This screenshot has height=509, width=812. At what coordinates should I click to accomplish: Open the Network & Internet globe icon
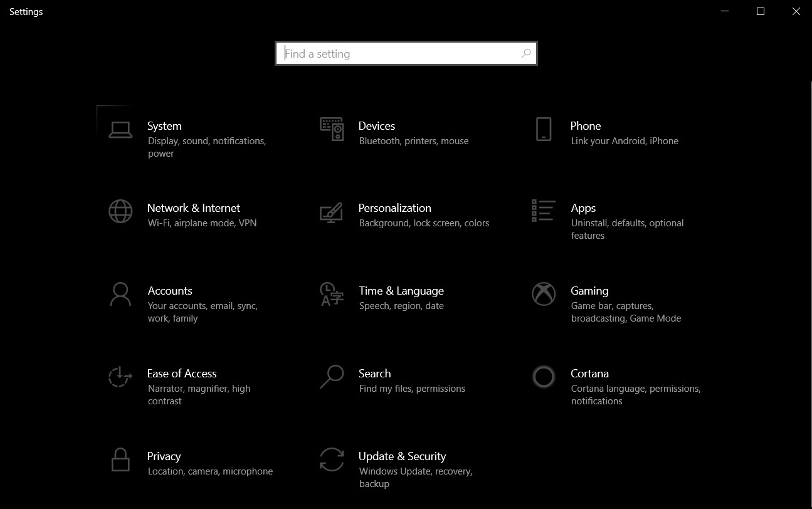pos(120,211)
